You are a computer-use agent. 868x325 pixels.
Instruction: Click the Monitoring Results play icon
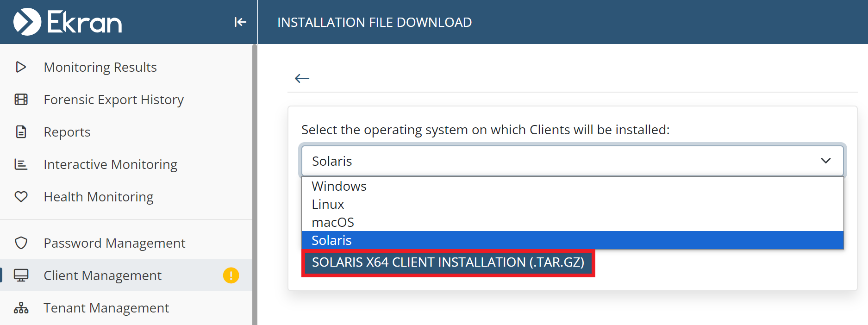coord(21,67)
